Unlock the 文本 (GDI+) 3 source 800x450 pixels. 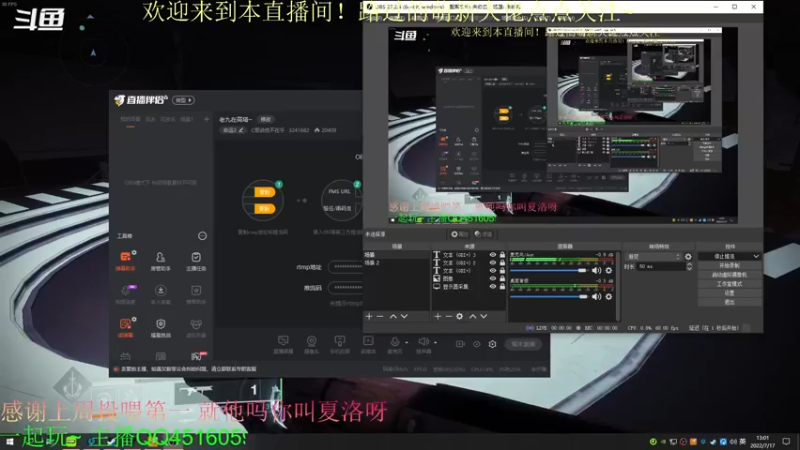click(x=503, y=255)
